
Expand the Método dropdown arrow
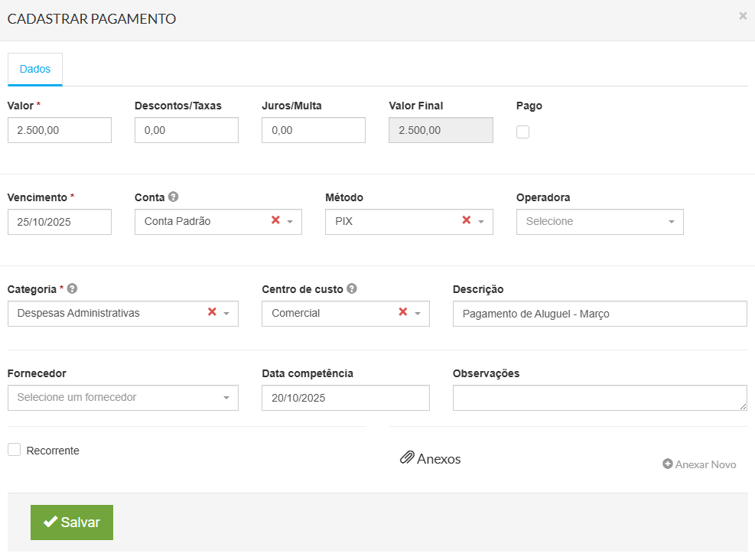click(x=481, y=222)
